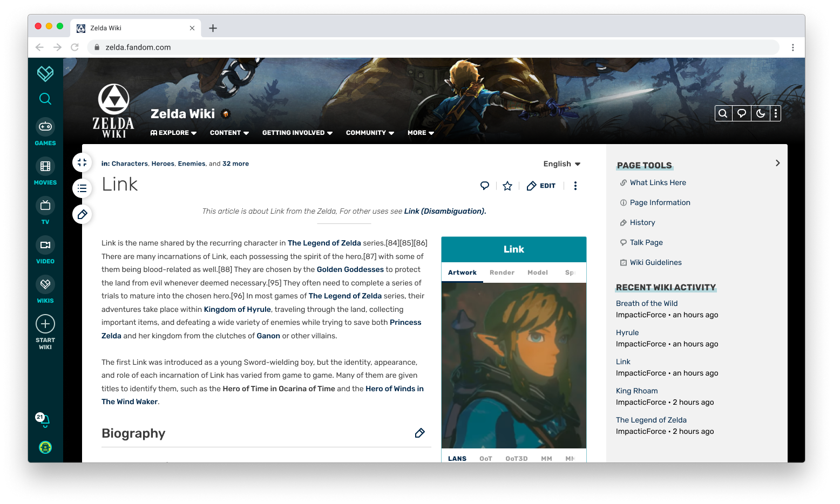Show the 32 more categories

235,164
